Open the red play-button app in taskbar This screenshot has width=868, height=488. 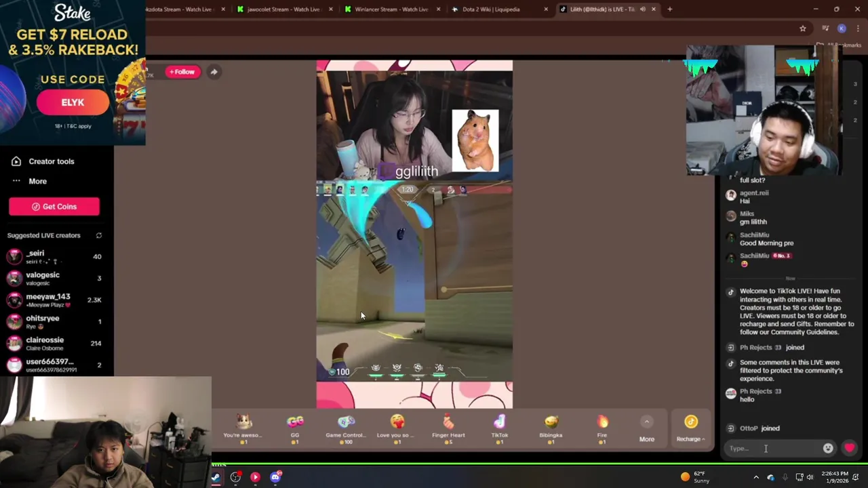(255, 477)
